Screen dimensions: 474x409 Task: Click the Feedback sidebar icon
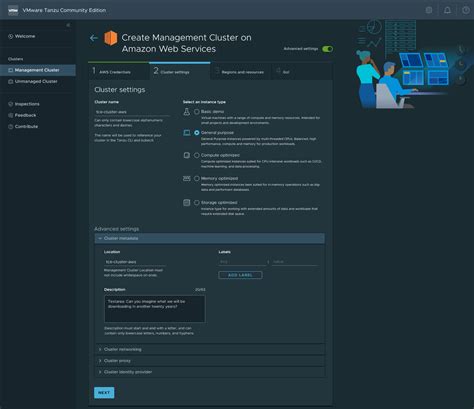click(10, 115)
